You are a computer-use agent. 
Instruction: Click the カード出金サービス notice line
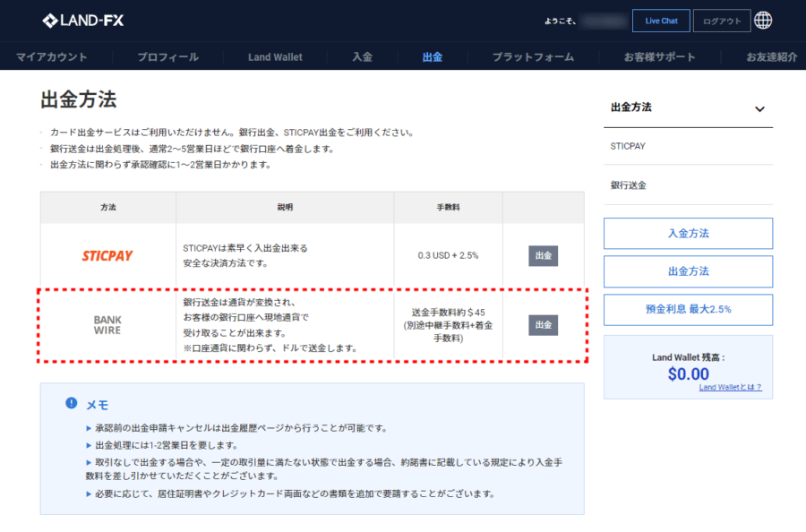point(232,133)
